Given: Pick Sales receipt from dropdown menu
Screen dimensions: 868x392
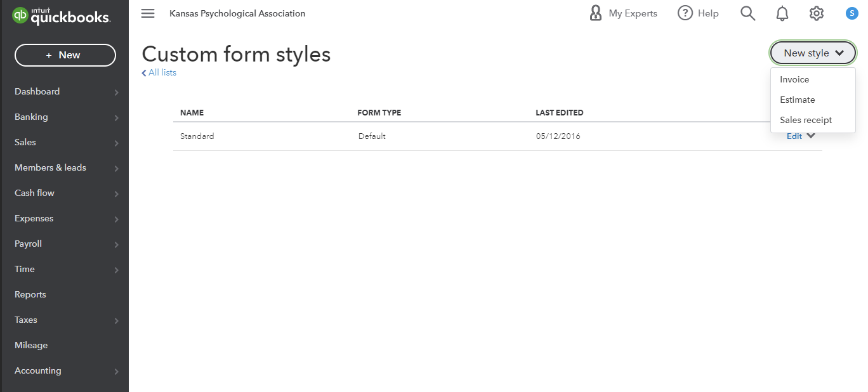Looking at the screenshot, I should pyautogui.click(x=806, y=120).
